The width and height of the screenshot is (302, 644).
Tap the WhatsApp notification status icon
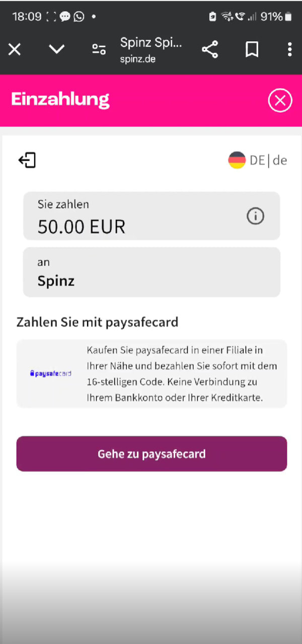[x=79, y=17]
